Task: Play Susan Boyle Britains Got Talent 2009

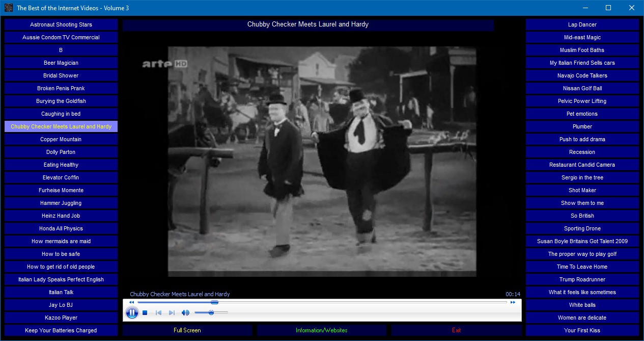Action: (582, 241)
